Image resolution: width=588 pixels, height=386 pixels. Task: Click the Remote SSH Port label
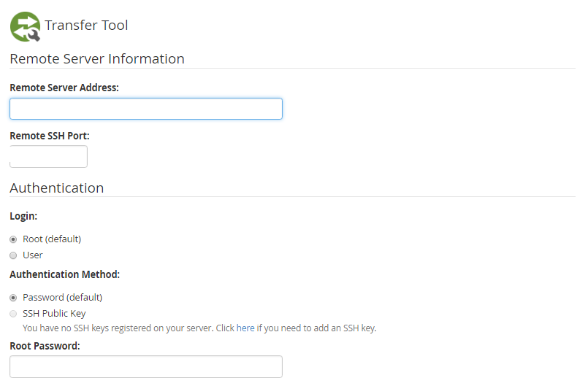click(50, 136)
